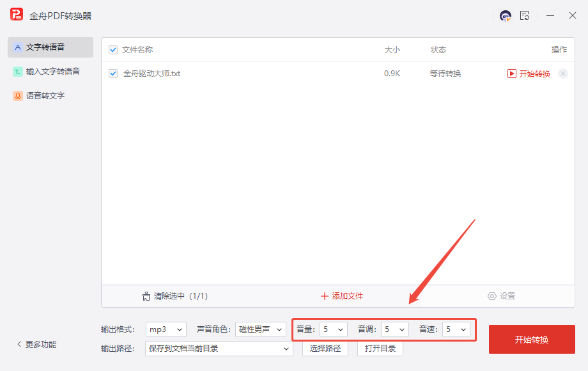Switch to the 文字转语音 tab
Viewport: 588px width, 371px height.
(x=50, y=47)
